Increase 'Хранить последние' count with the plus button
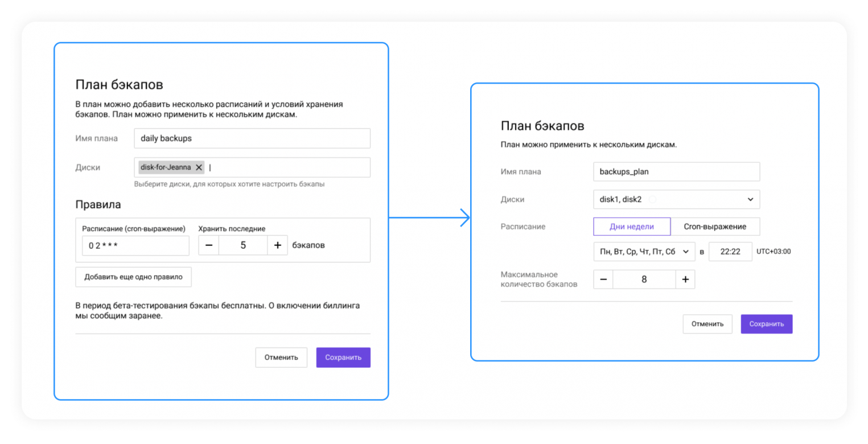This screenshot has width=868, height=444. (277, 245)
